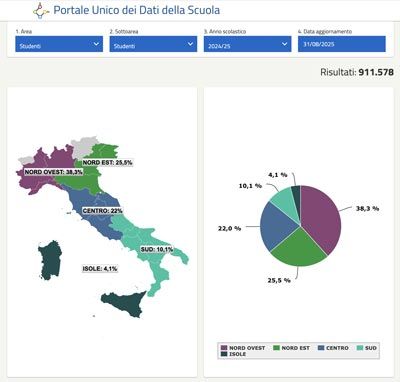Screen dimensions: 400x382
Task: Click the SUD legend text
Action: click(x=371, y=348)
